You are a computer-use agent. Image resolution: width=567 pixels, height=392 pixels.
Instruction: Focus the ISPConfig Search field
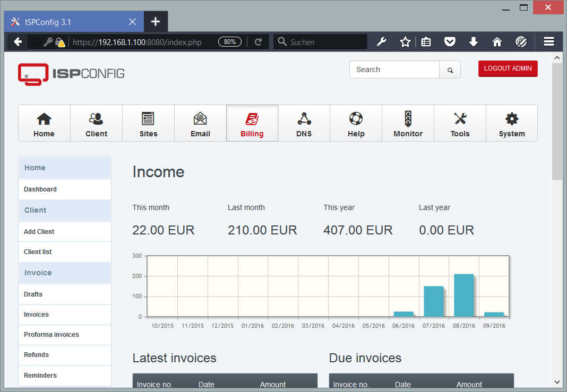[394, 69]
